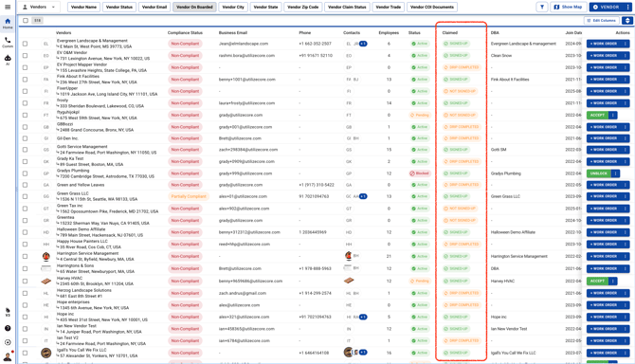Filter by Vendor Zip Code

(302, 7)
